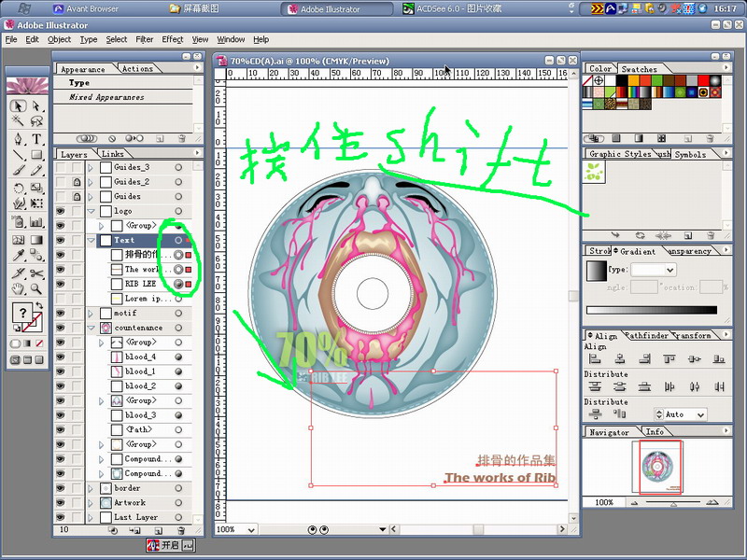
Task: Pick the Paintbrush tool
Action: pos(18,171)
